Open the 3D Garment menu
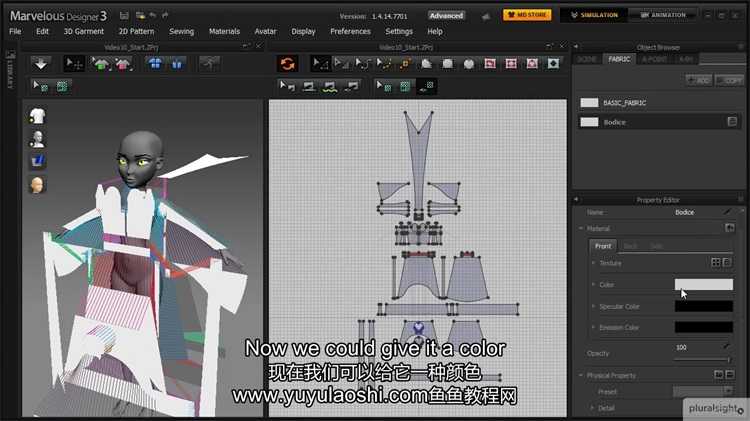Viewport: 750px width, 421px height. click(x=84, y=31)
